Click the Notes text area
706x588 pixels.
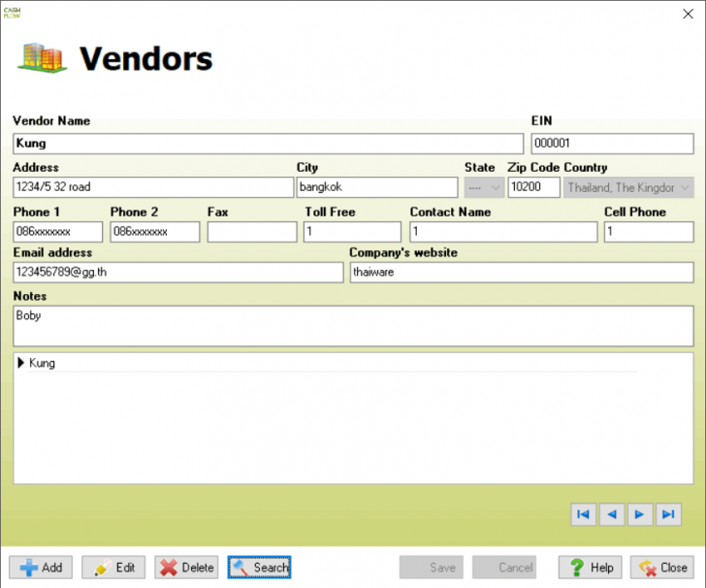[x=353, y=326]
